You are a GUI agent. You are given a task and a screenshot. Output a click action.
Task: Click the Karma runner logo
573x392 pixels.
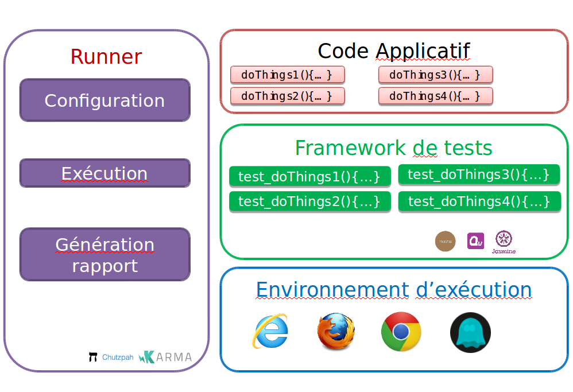(165, 357)
